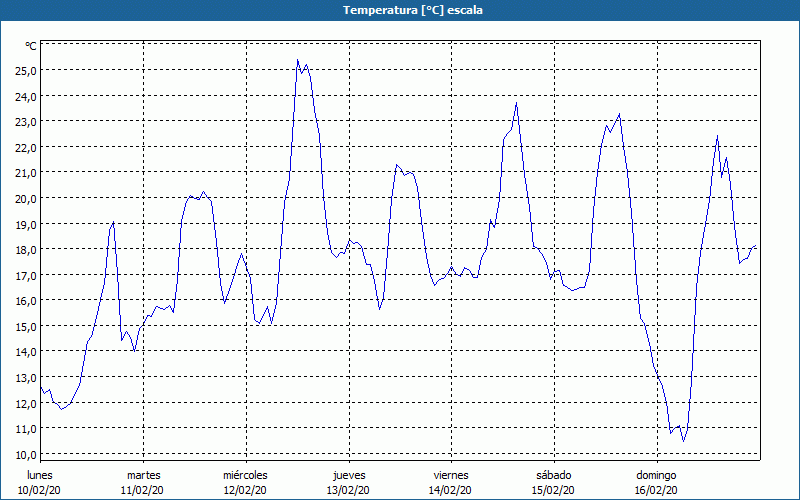This screenshot has width=800, height=500.
Task: Click the 11,0 axis value
Action: [26, 429]
